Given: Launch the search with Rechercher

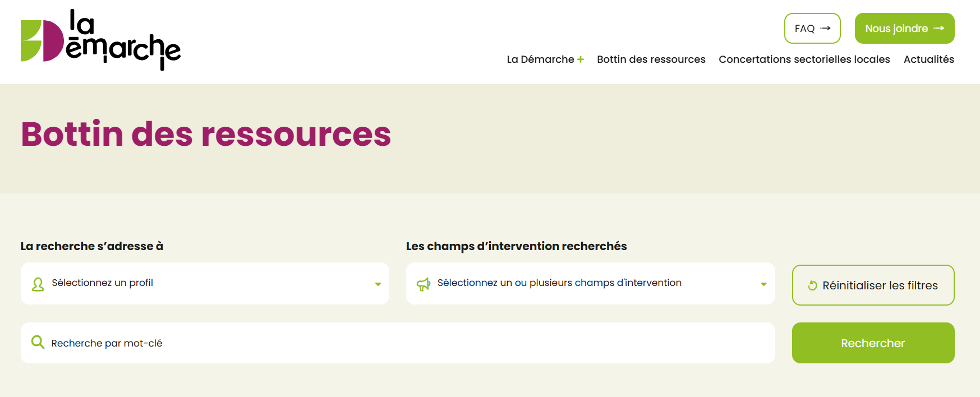Looking at the screenshot, I should coord(873,343).
